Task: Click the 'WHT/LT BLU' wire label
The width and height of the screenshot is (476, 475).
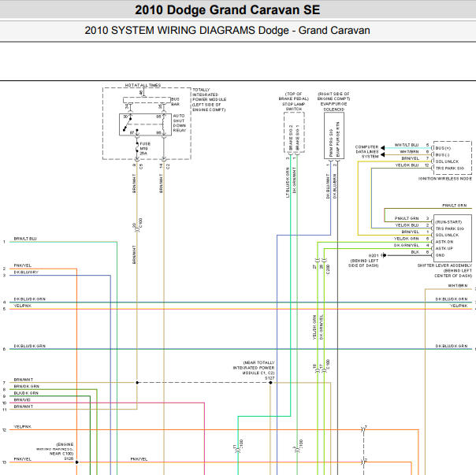Action: 407,145
